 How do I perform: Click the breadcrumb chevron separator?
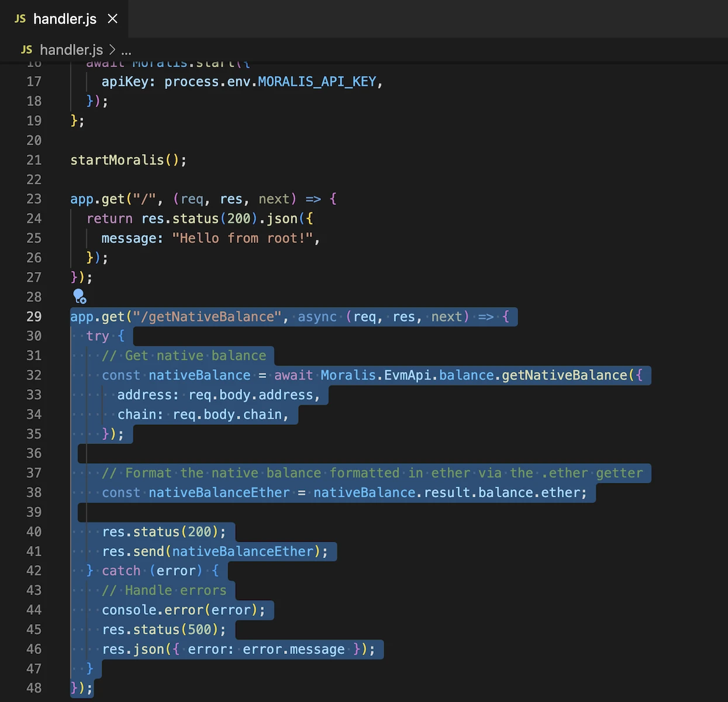coord(112,50)
